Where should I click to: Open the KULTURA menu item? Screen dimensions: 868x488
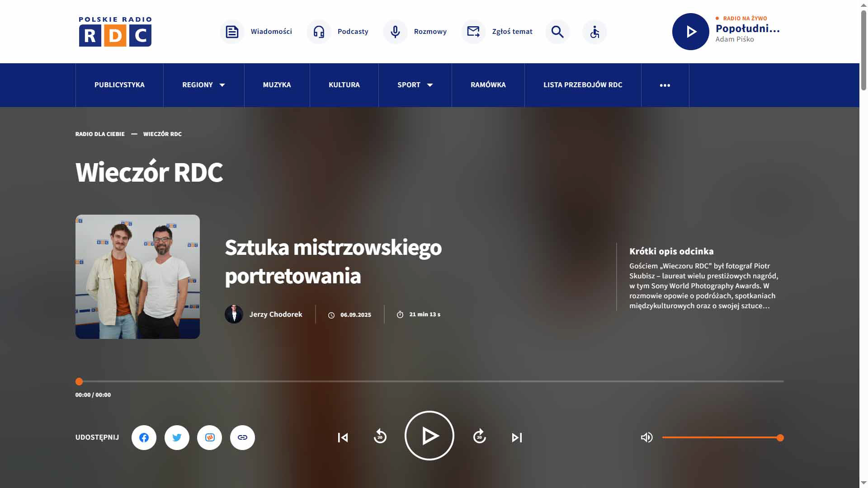pyautogui.click(x=344, y=84)
